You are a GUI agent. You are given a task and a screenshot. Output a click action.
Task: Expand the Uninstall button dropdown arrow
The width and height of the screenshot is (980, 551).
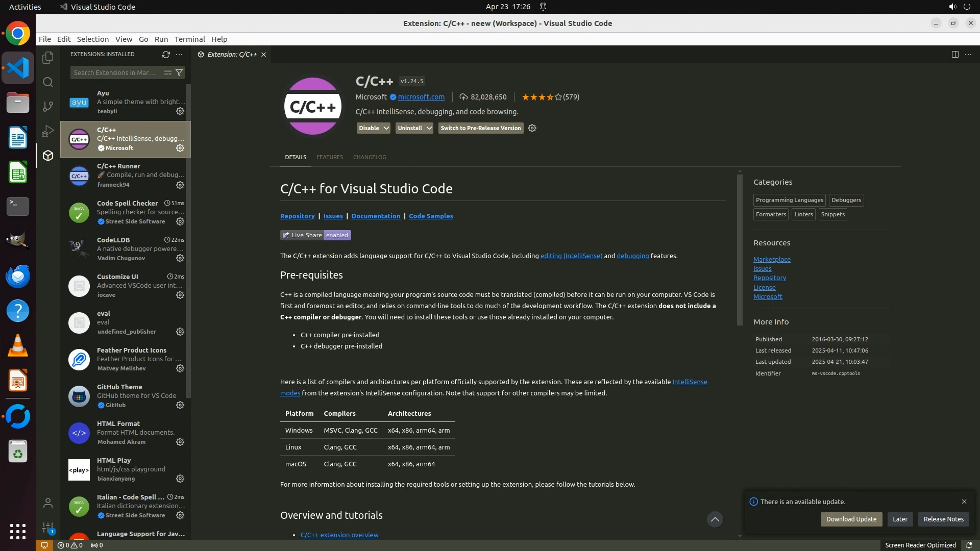[x=429, y=128]
